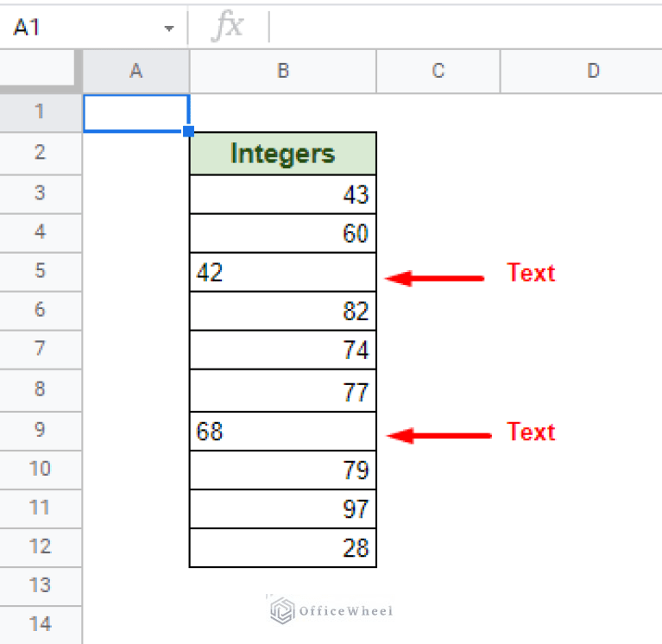Image resolution: width=662 pixels, height=644 pixels.
Task: Click the Name Box showing A1
Action: (78, 28)
